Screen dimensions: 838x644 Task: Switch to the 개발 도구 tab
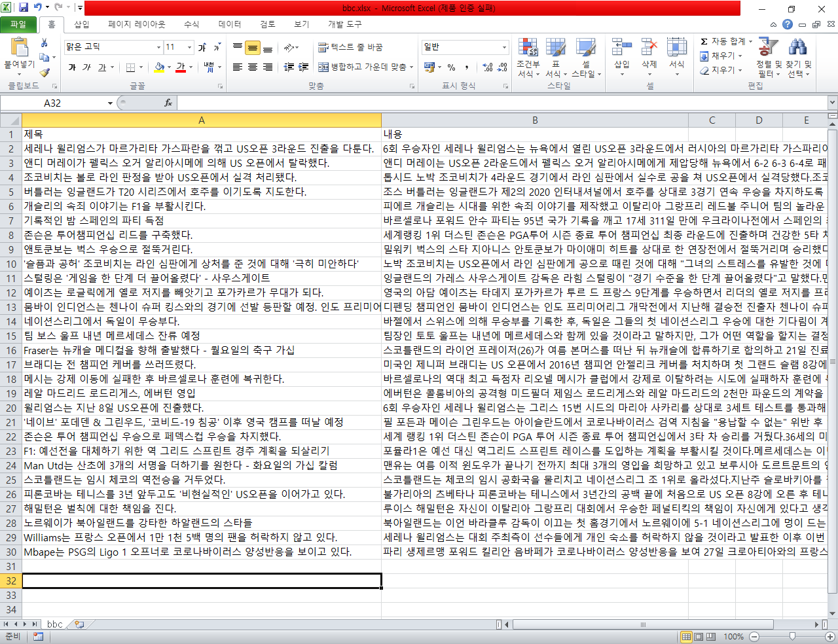tap(344, 24)
